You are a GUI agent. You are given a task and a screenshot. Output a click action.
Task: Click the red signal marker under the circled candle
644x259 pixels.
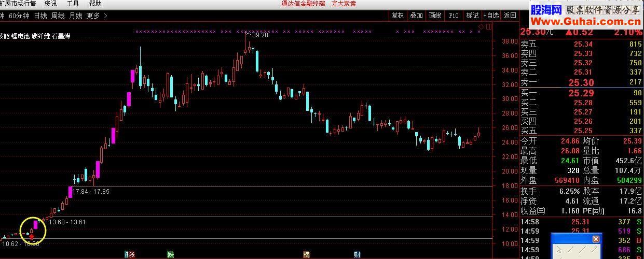31,236
